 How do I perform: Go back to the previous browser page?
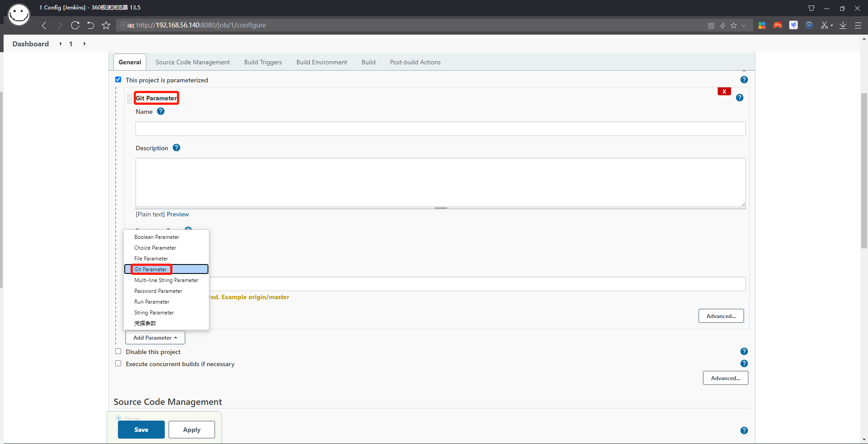(x=44, y=25)
